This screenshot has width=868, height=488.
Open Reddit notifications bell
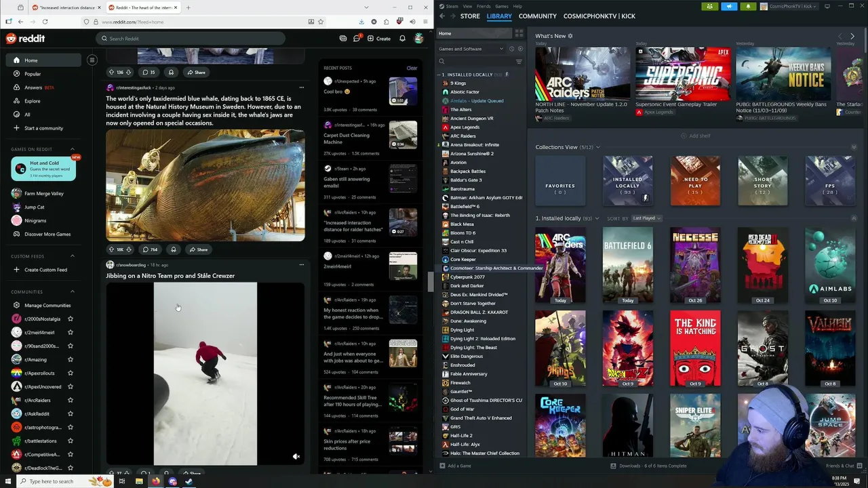tap(402, 39)
